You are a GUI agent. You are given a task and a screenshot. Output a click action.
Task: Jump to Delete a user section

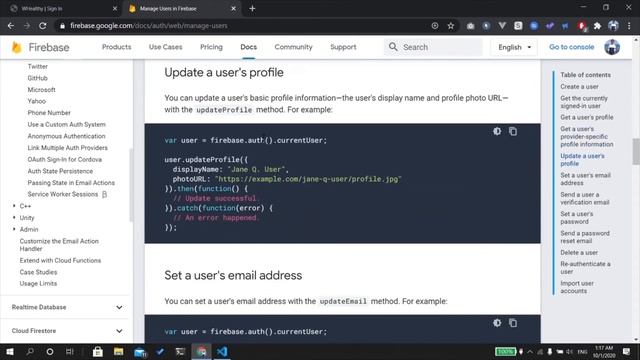coord(579,253)
